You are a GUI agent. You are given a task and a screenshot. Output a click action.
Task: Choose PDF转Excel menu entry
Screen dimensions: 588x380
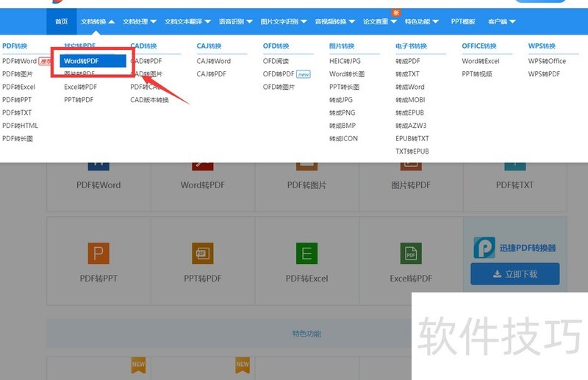click(x=19, y=87)
